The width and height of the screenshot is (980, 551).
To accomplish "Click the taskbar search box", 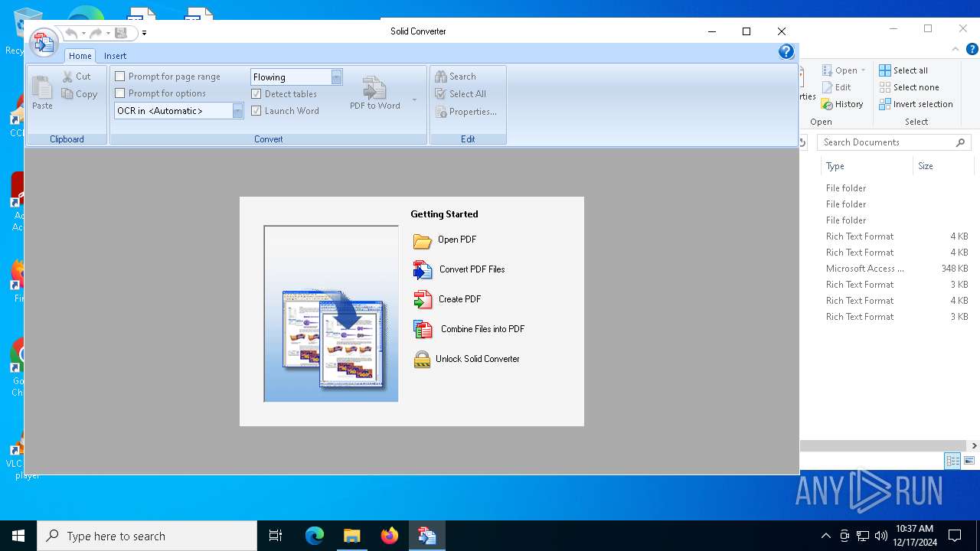I will pos(147,536).
